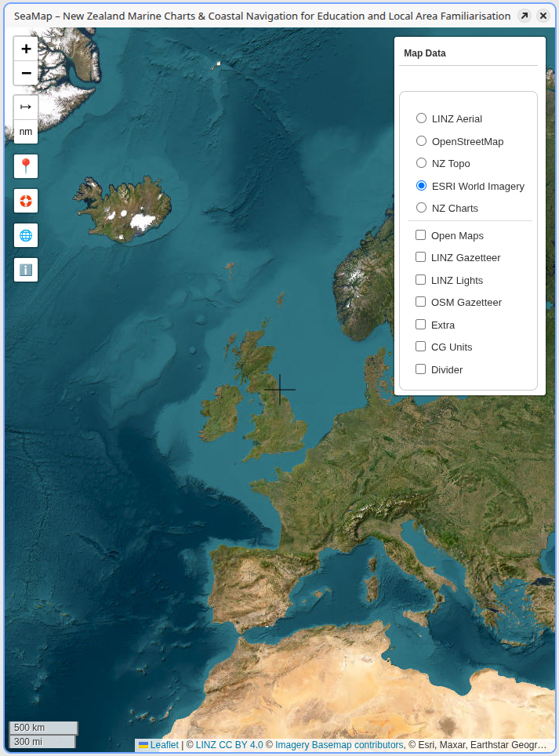Drop a red pin marker
This screenshot has width=559, height=756.
(26, 166)
